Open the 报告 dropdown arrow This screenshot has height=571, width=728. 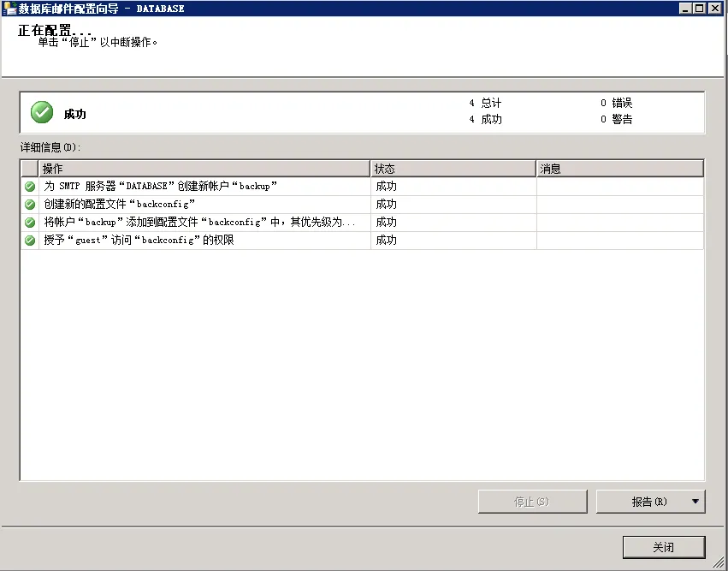pyautogui.click(x=695, y=502)
